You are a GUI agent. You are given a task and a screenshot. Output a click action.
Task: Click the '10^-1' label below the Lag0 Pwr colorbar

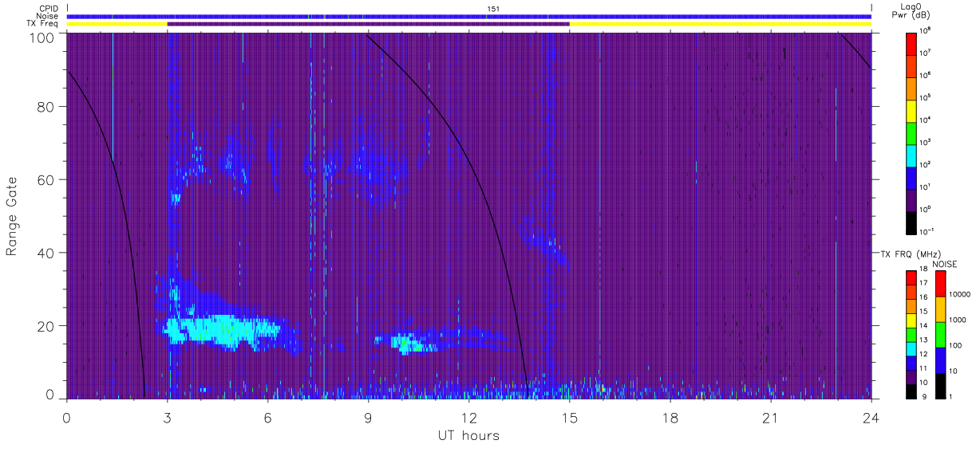click(x=926, y=231)
